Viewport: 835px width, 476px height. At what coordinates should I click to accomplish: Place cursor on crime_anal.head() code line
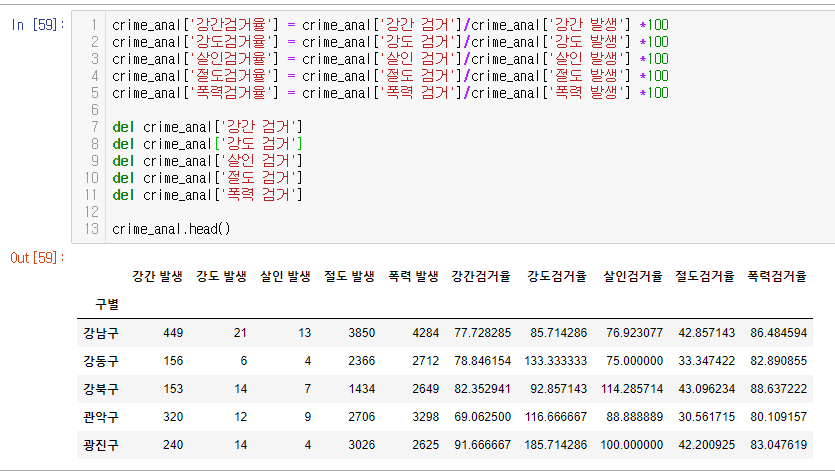coord(171,229)
